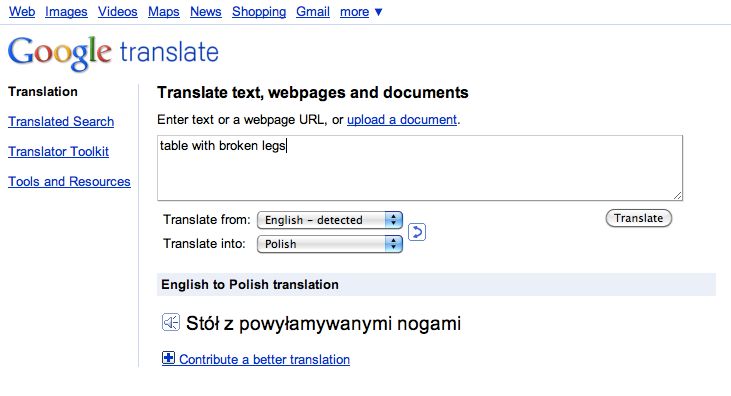Open the upload a document link
Image resolution: width=731 pixels, height=396 pixels.
pyautogui.click(x=402, y=120)
